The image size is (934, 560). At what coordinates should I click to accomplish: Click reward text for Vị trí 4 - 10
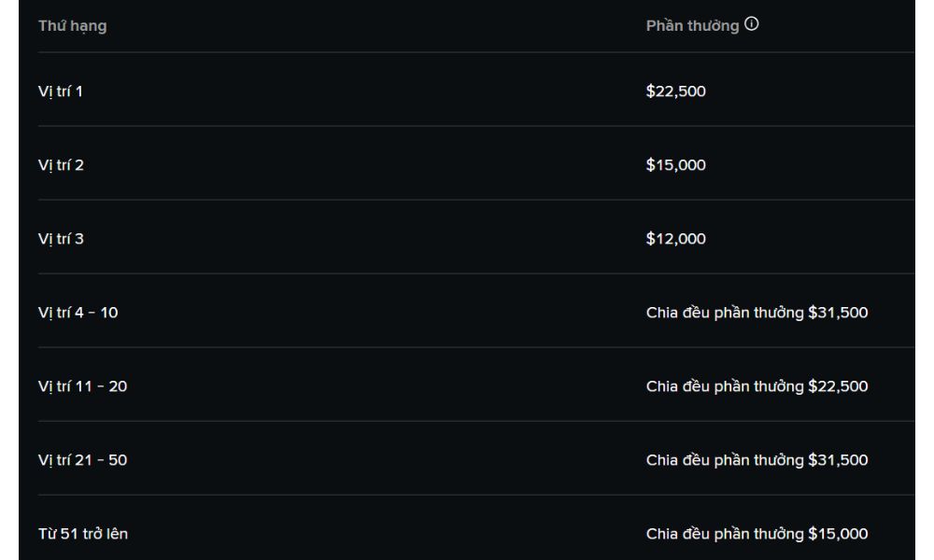(x=757, y=313)
